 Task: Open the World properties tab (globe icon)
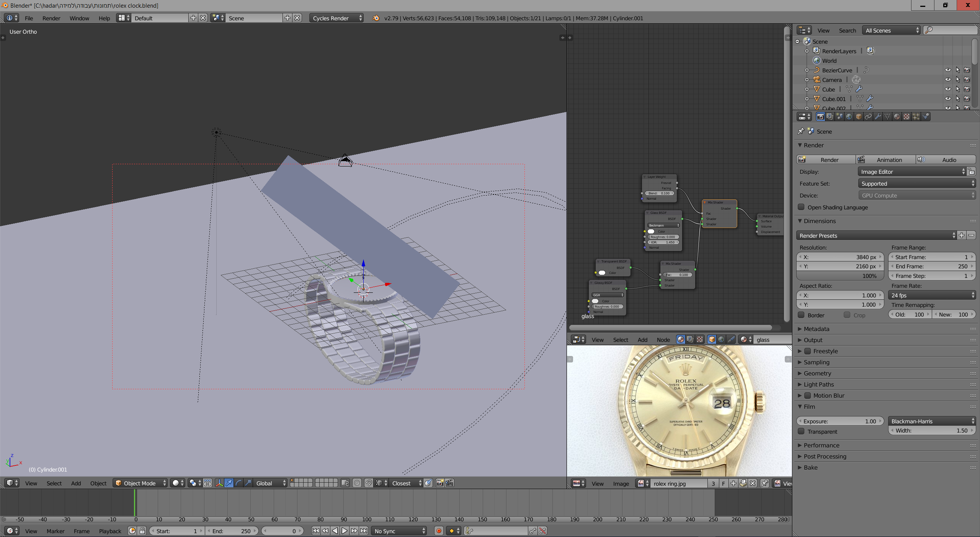pos(849,117)
